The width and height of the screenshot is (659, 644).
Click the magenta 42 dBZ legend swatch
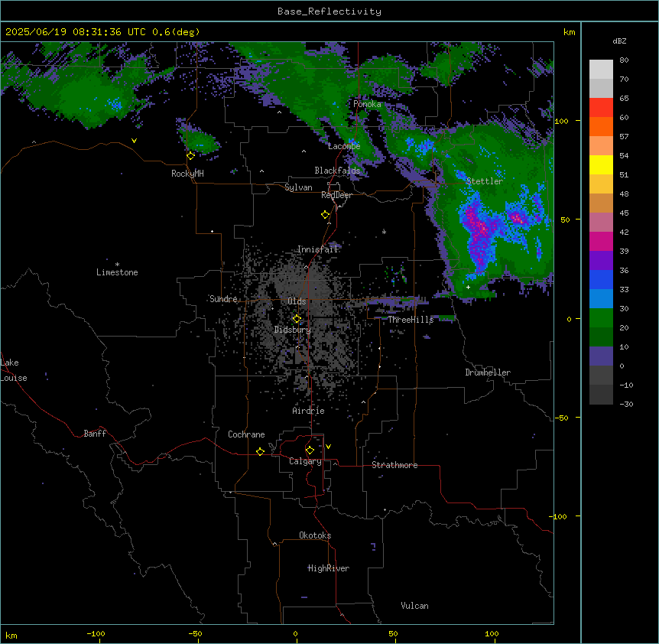coord(601,241)
